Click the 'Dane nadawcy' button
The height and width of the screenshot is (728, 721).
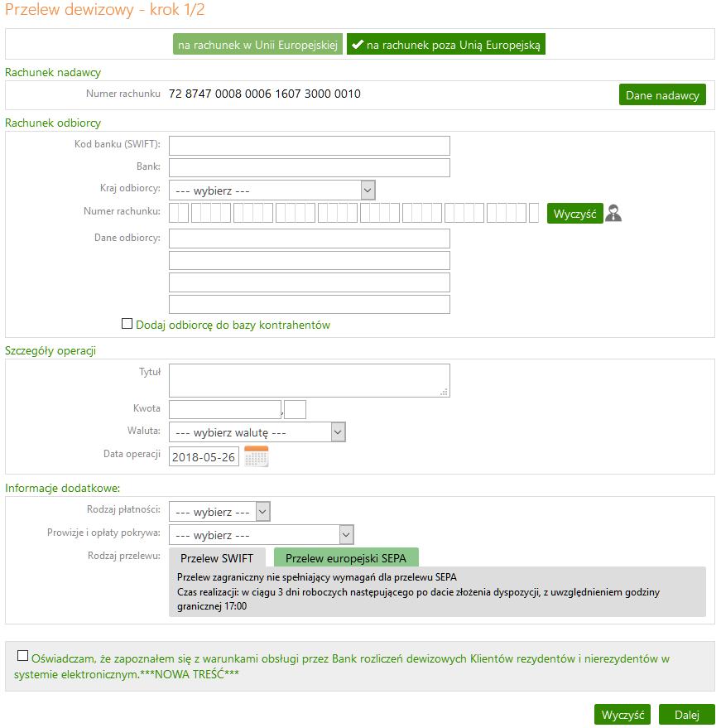point(662,94)
